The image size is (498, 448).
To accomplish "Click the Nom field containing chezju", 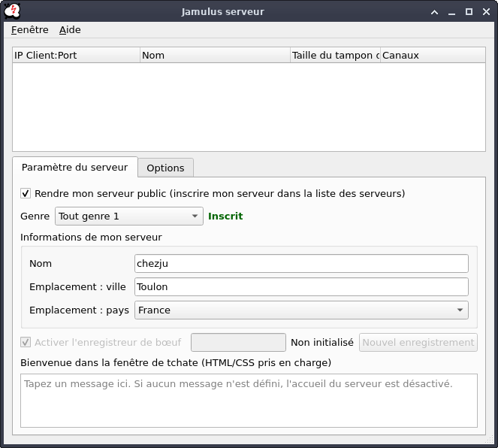I will tap(301, 263).
